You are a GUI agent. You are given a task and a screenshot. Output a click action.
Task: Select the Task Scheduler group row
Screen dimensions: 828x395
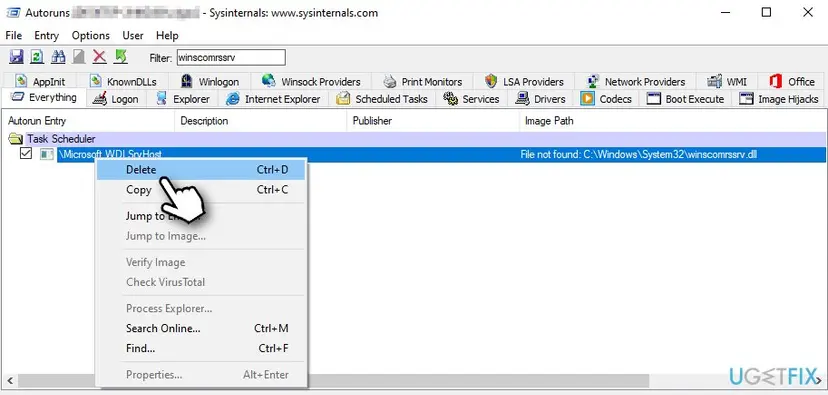coord(414,139)
